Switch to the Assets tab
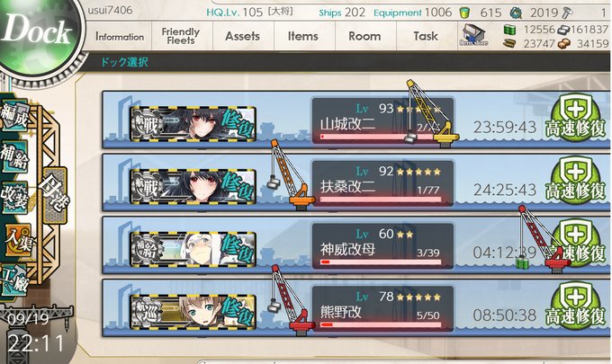Screen dimensions: 612x364 [x=242, y=36]
